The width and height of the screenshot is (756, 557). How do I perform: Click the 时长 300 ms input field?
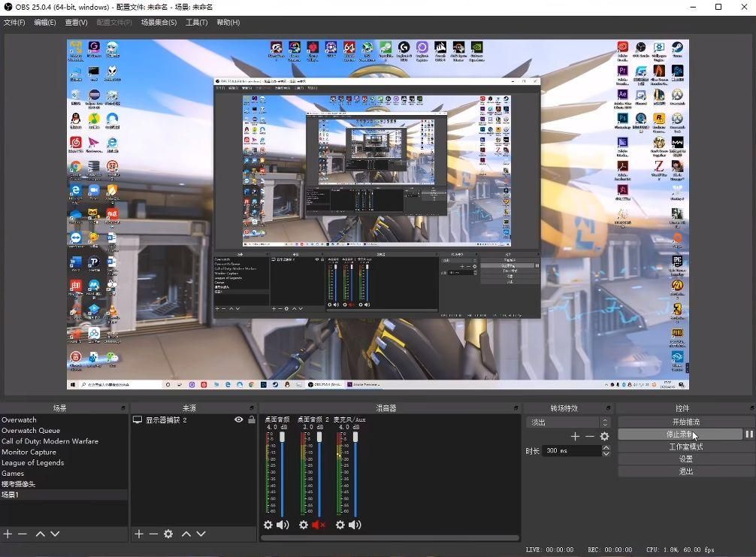[x=572, y=450]
